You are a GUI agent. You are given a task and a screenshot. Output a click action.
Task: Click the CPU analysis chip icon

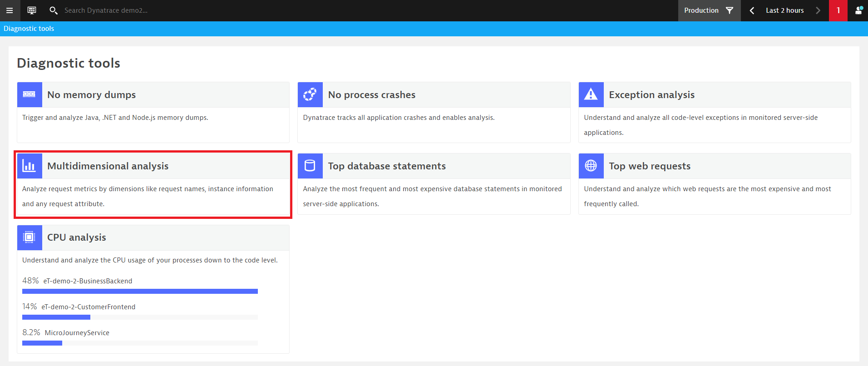click(30, 237)
